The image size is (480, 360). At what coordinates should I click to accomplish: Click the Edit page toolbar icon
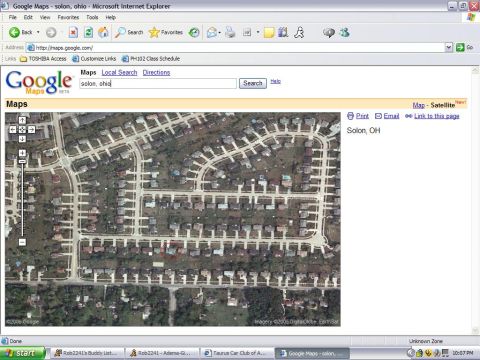click(247, 32)
